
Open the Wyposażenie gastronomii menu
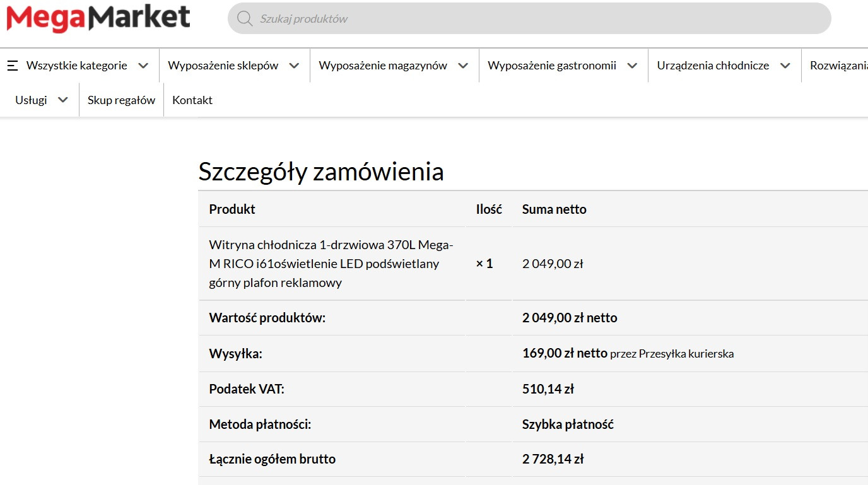(x=552, y=66)
